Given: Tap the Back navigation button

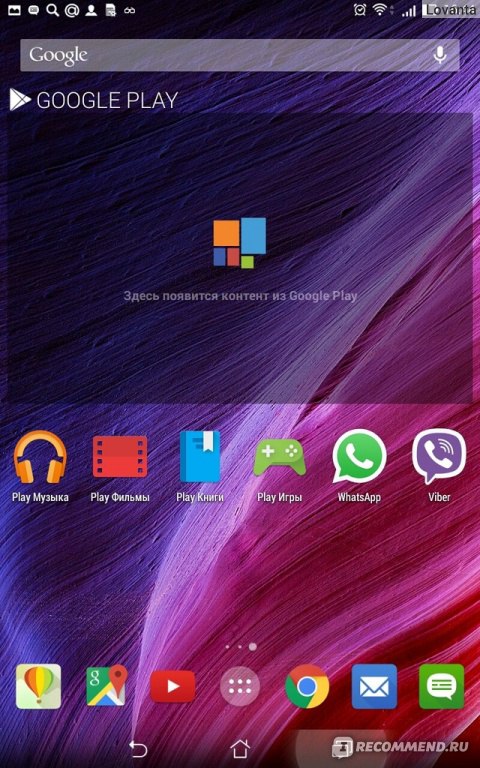Looking at the screenshot, I should [x=138, y=748].
